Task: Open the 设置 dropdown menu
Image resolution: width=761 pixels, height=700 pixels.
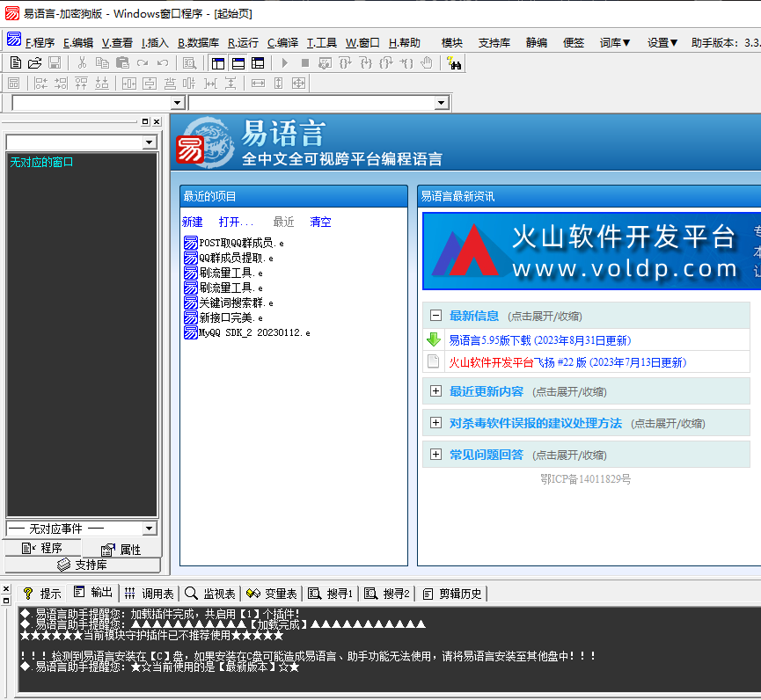Action: pyautogui.click(x=662, y=43)
